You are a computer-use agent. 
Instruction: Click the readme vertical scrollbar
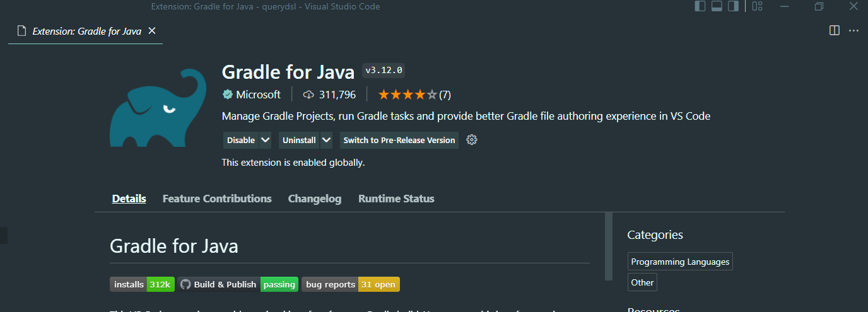click(x=609, y=246)
